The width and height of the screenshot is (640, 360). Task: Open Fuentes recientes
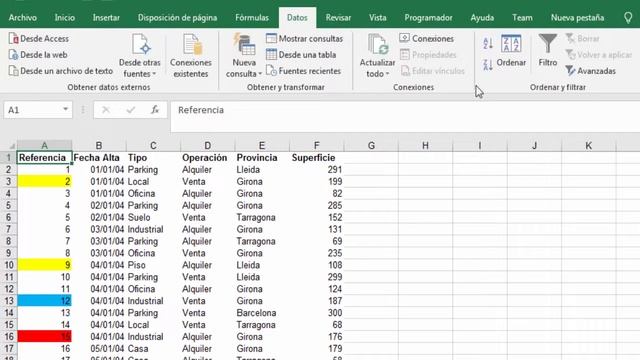(x=303, y=71)
